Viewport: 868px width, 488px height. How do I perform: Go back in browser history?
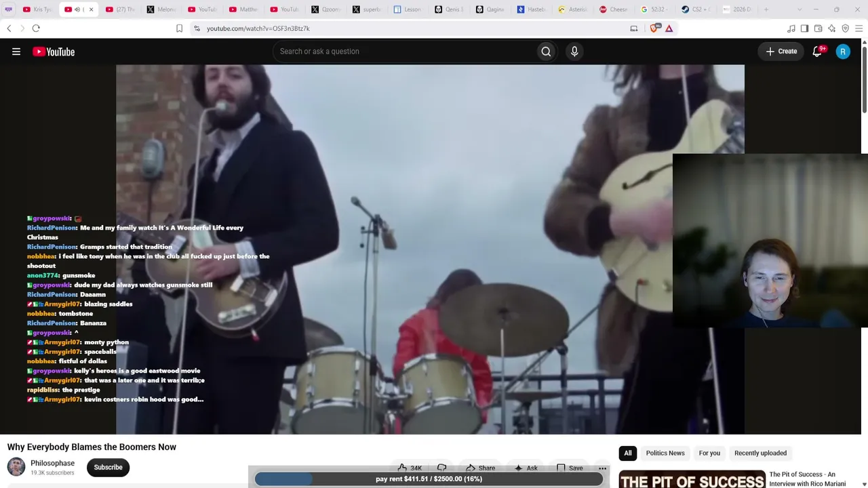tap(9, 28)
